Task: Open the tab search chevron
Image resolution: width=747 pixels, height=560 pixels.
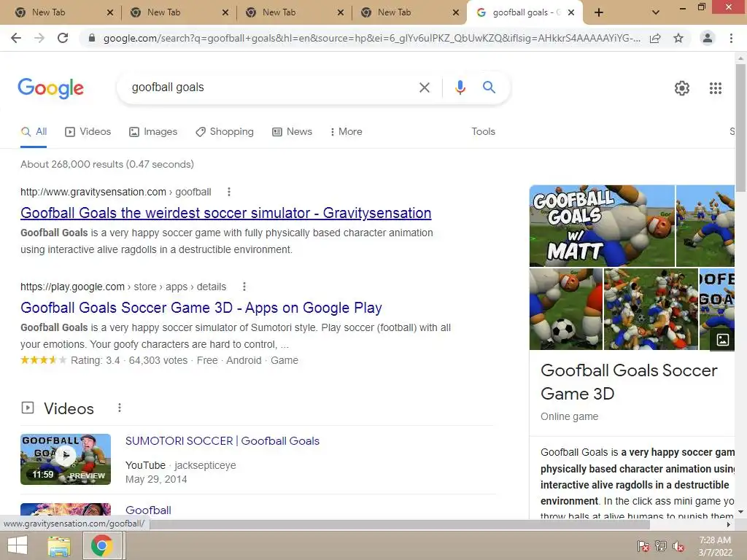Action: pyautogui.click(x=656, y=12)
